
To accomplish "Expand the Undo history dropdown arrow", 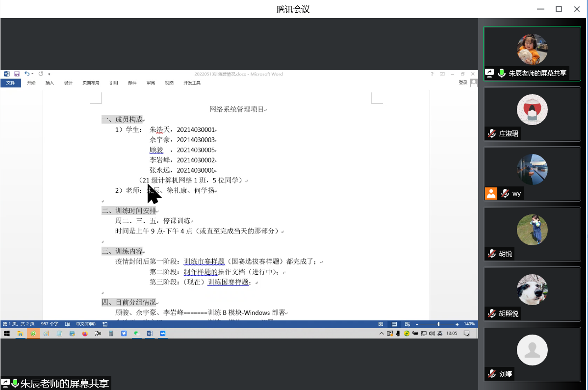I will [x=32, y=74].
